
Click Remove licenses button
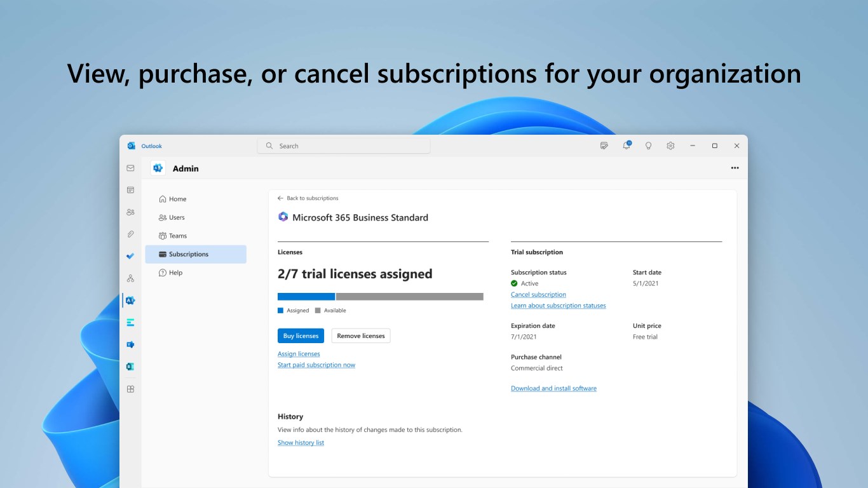click(x=361, y=336)
